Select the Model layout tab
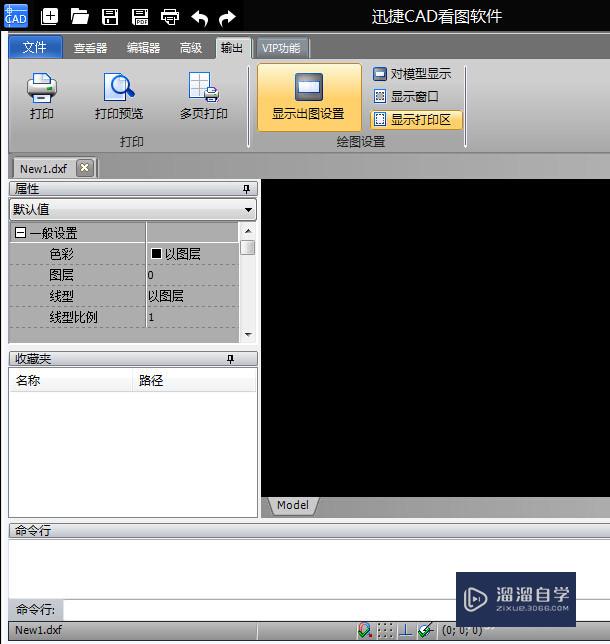This screenshot has width=610, height=644. [293, 505]
